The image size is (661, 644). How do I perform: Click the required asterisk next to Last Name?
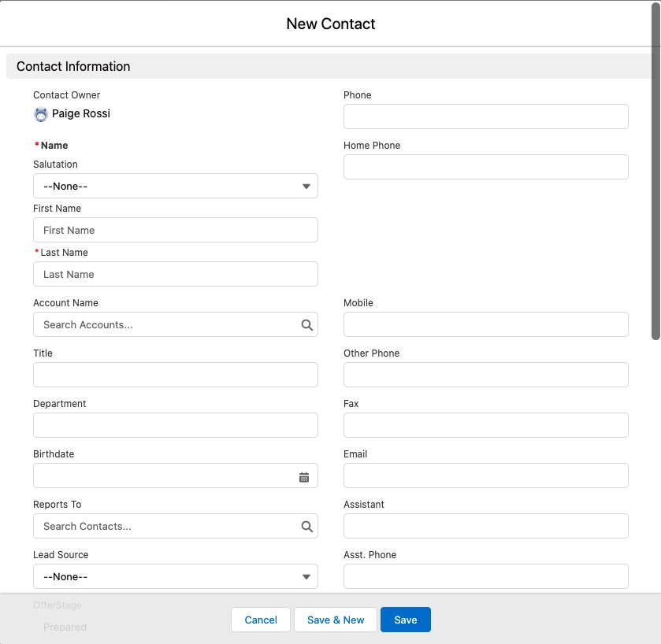coord(35,252)
